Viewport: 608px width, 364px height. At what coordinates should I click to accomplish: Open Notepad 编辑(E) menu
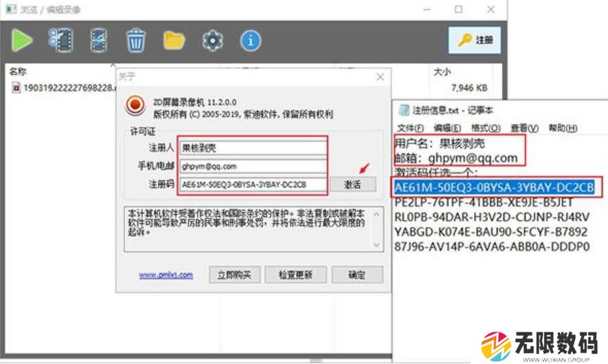point(447,128)
